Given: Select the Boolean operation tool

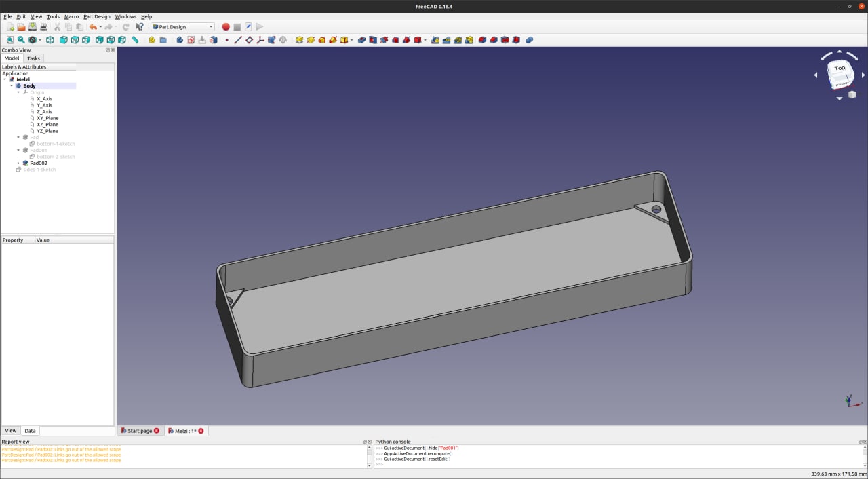Looking at the screenshot, I should (x=529, y=40).
